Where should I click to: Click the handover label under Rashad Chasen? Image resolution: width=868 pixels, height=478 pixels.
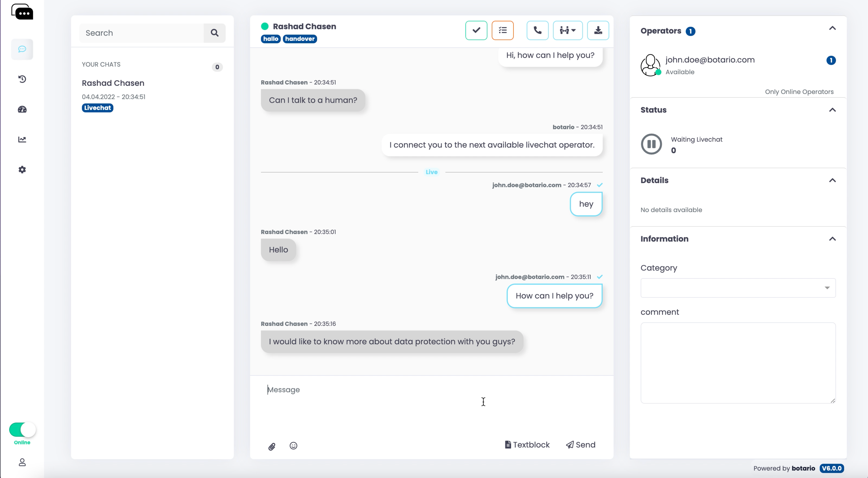299,39
